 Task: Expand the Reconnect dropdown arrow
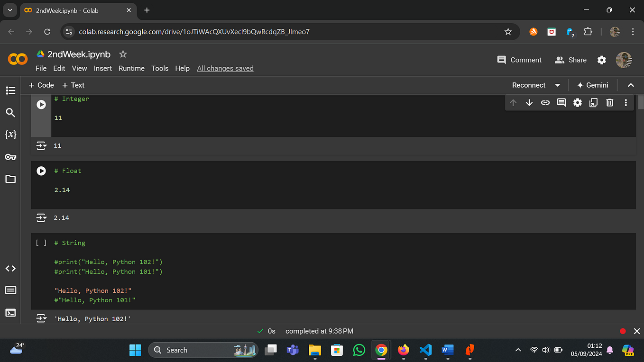(558, 85)
